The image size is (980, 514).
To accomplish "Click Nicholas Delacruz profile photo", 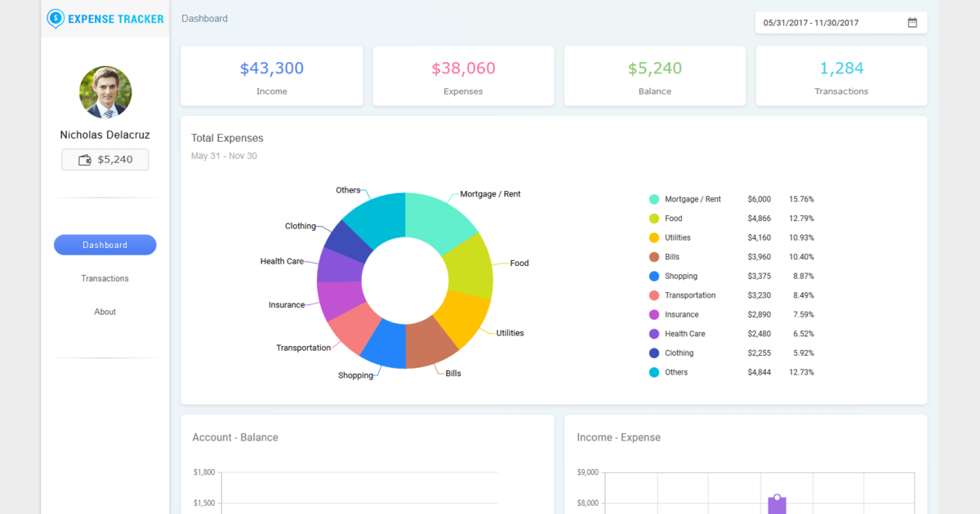I will pos(105,92).
